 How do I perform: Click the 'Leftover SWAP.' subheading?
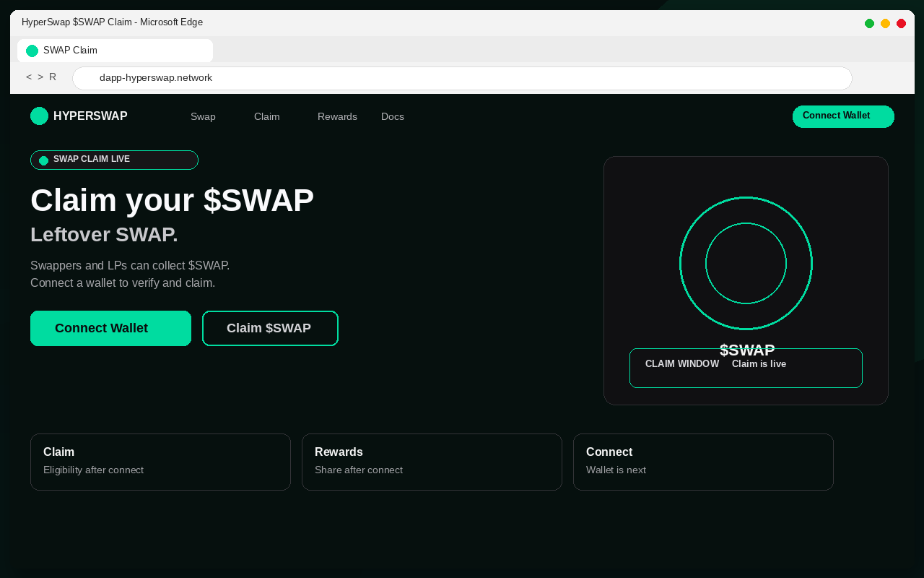104,235
